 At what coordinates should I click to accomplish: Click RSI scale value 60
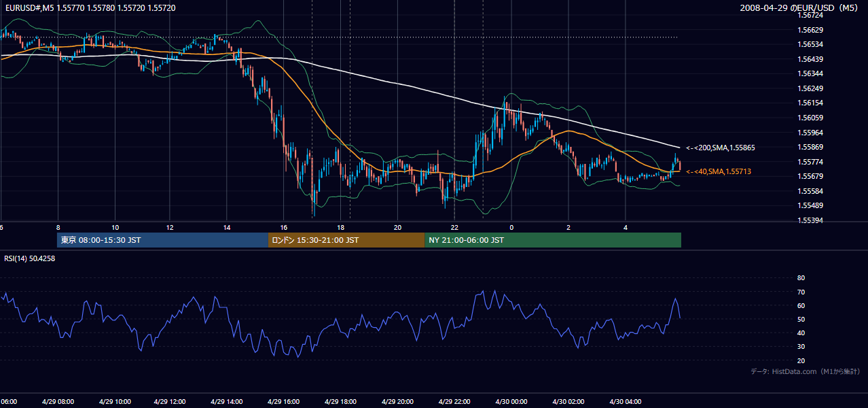coord(801,305)
